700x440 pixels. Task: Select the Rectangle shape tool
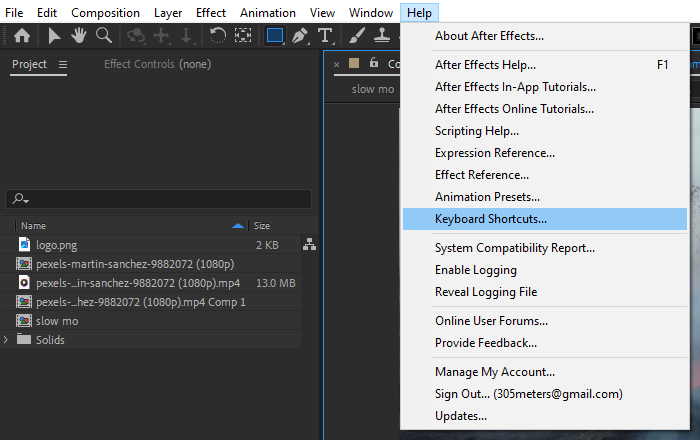tap(275, 36)
